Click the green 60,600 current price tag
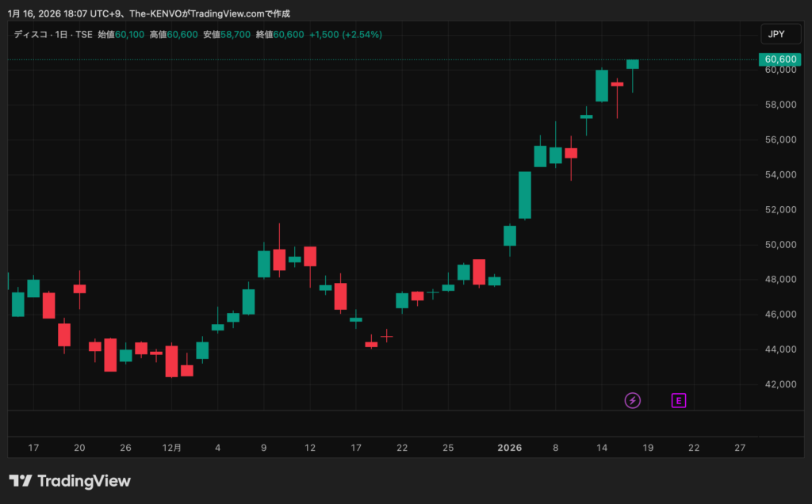 (x=778, y=59)
